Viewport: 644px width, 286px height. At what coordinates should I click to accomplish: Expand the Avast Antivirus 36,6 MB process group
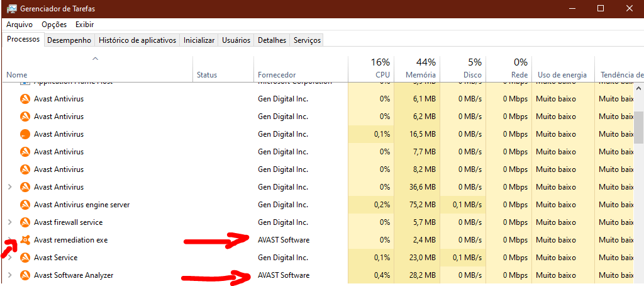click(x=10, y=187)
